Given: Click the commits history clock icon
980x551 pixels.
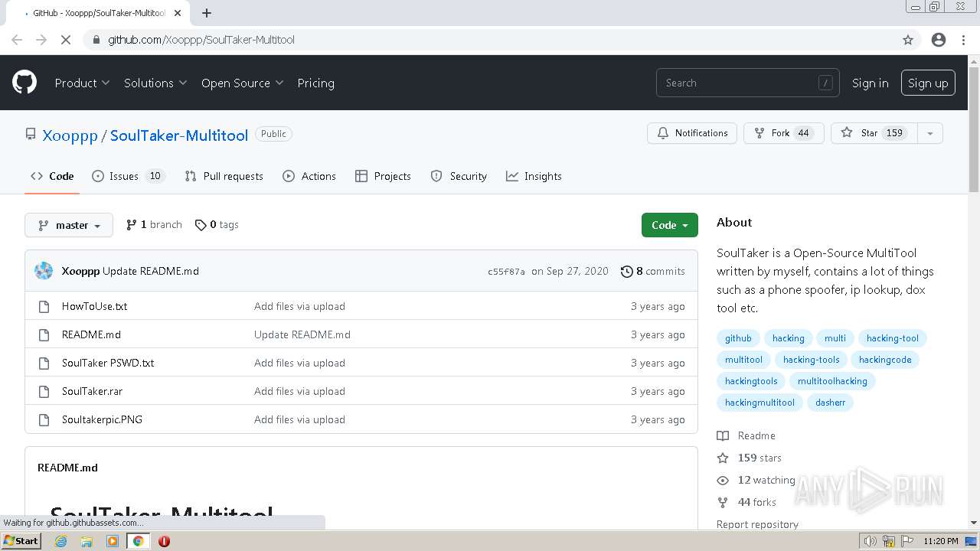Looking at the screenshot, I should pyautogui.click(x=626, y=271).
